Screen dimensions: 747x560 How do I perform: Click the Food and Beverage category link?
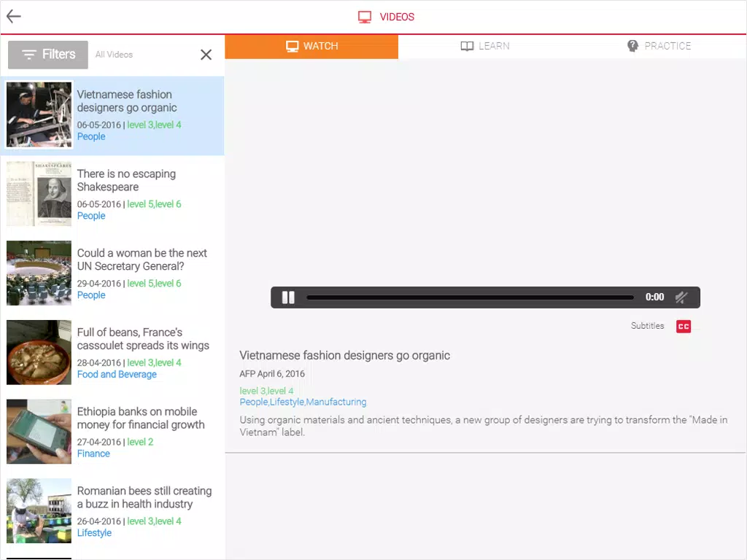click(117, 375)
